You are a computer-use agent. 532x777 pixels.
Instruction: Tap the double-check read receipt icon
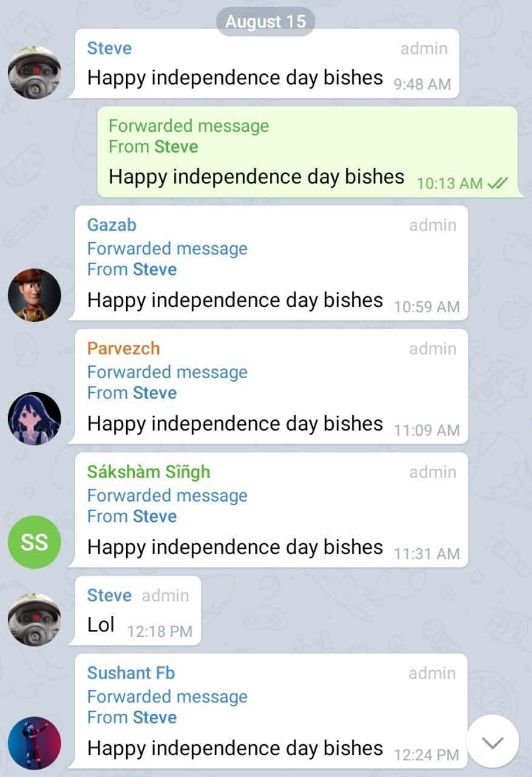(497, 183)
